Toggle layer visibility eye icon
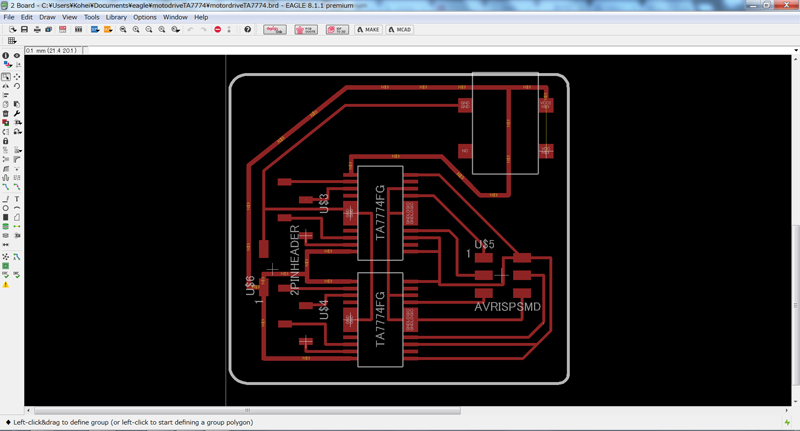The width and height of the screenshot is (800, 431). 17,56
